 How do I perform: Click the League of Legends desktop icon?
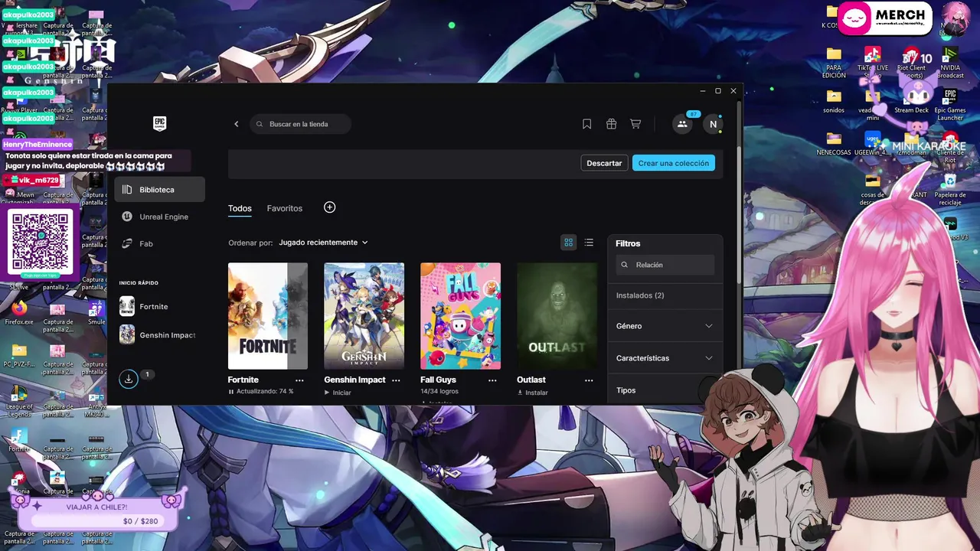coord(19,398)
